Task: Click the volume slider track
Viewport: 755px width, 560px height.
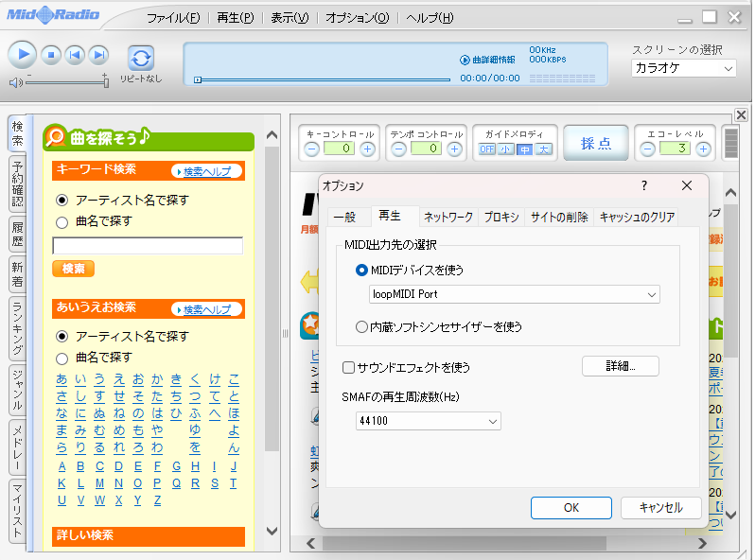Action: [66, 82]
